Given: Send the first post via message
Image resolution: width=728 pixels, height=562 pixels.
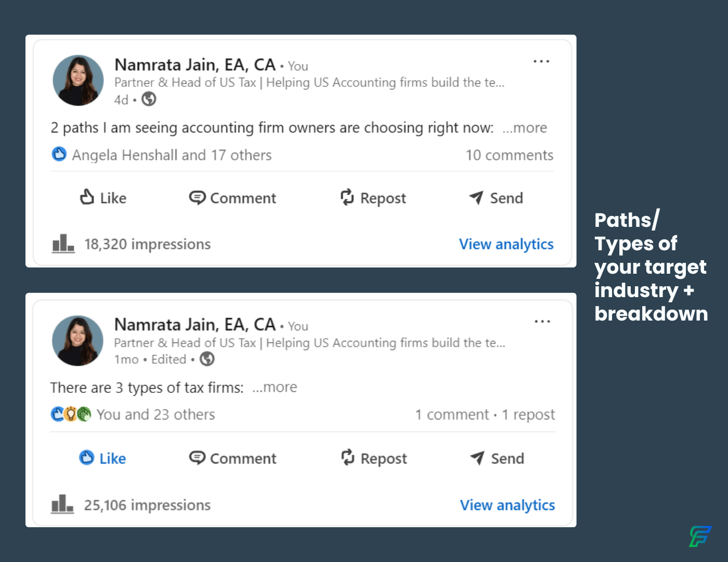Looking at the screenshot, I should [x=496, y=198].
